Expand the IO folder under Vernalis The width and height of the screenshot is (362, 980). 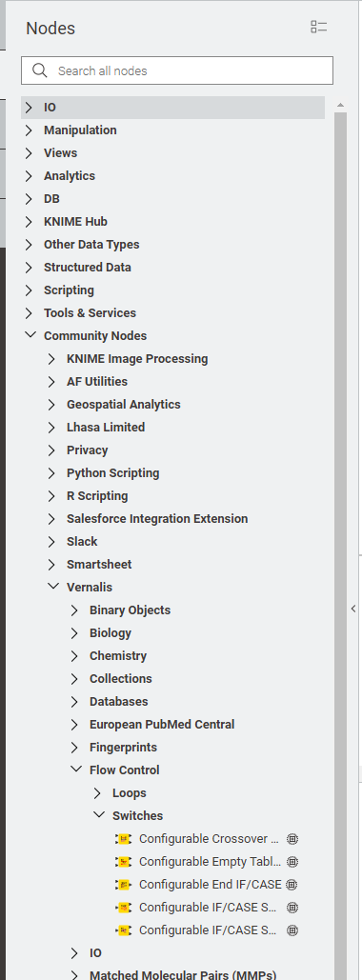[x=75, y=953]
